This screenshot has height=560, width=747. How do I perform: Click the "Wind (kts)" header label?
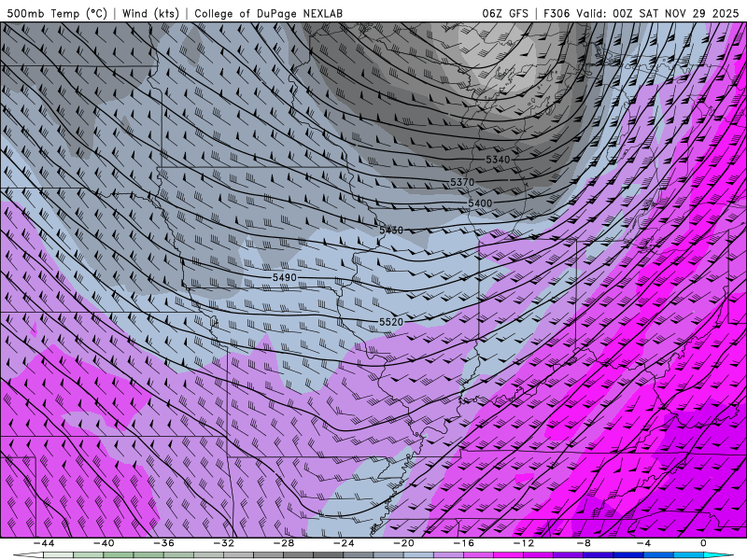150,13
